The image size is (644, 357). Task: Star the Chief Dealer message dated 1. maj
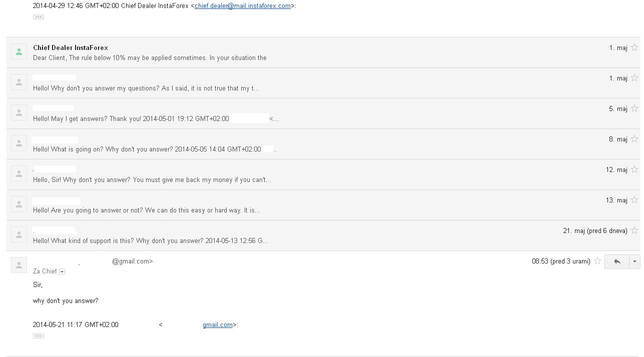(634, 47)
